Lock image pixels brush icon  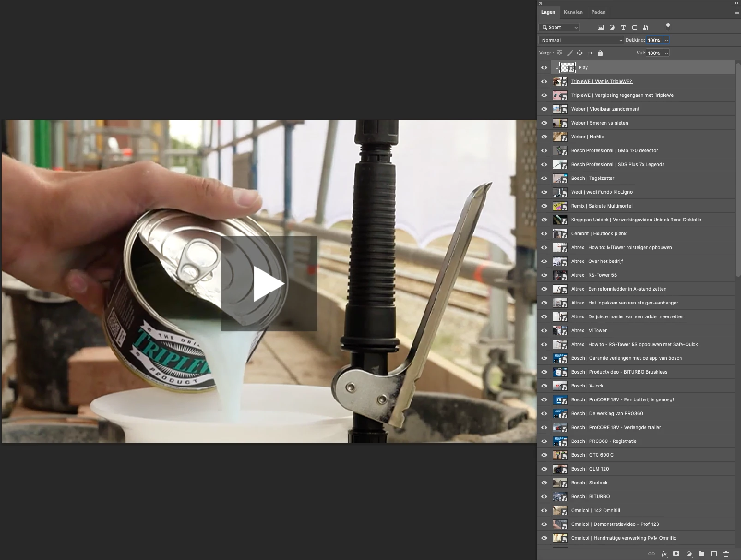(x=569, y=53)
